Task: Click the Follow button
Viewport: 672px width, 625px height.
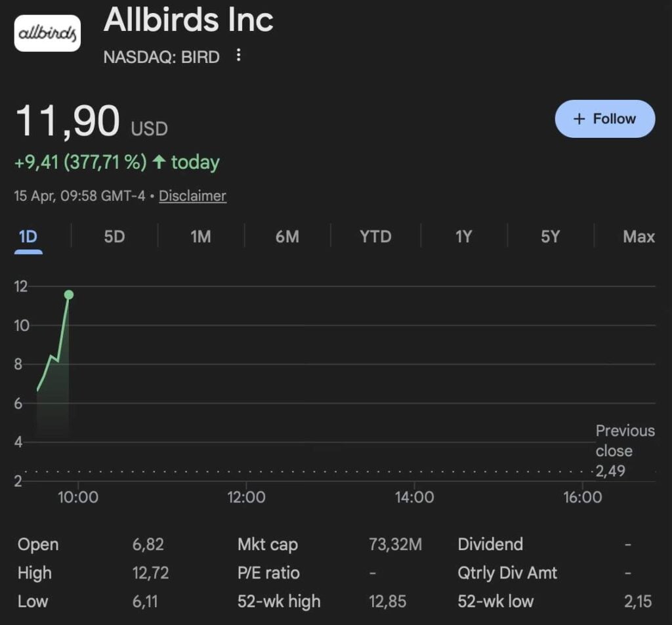Action: (x=604, y=119)
